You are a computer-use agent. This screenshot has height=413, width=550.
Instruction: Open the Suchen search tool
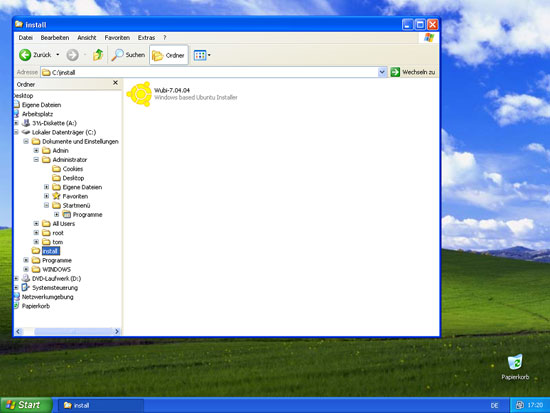tap(128, 55)
